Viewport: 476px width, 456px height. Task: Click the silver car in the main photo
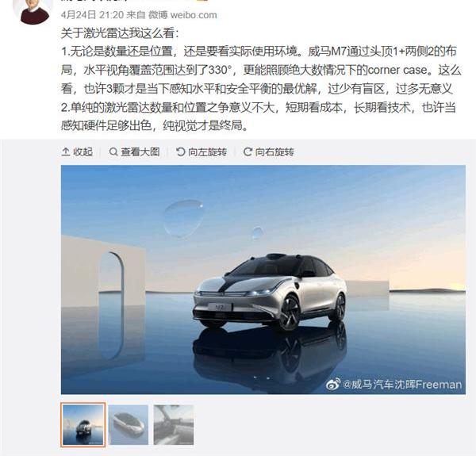click(x=271, y=293)
